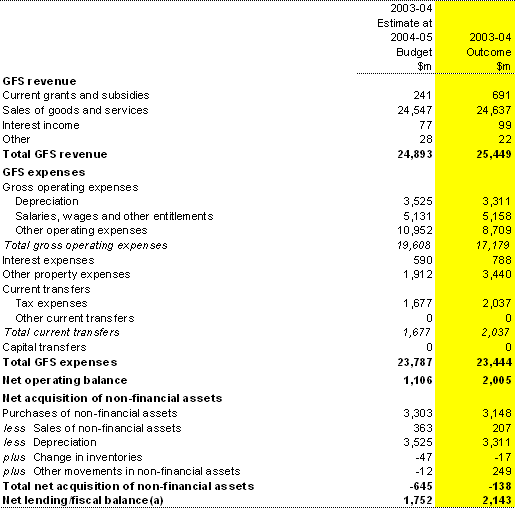Select Budget value 10,952
The image size is (515, 508).
click(x=415, y=230)
